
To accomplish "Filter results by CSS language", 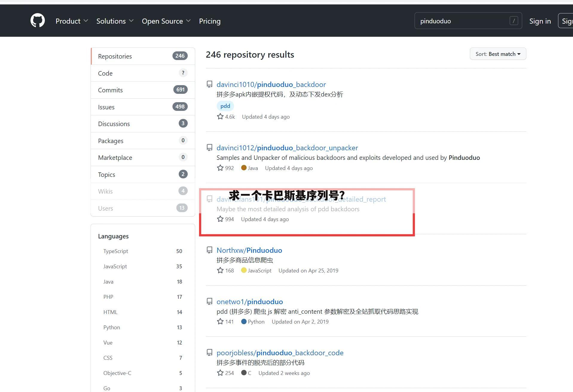I will [143, 358].
